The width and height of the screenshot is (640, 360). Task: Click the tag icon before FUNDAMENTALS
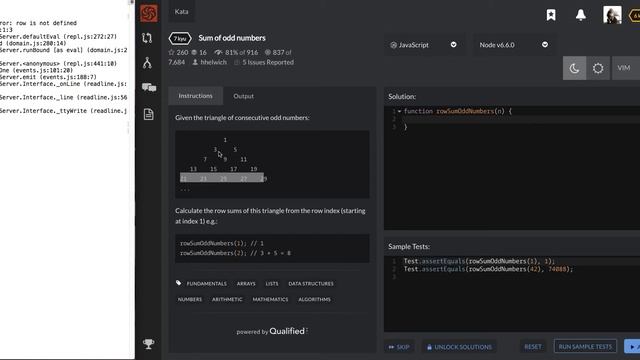tap(178, 283)
